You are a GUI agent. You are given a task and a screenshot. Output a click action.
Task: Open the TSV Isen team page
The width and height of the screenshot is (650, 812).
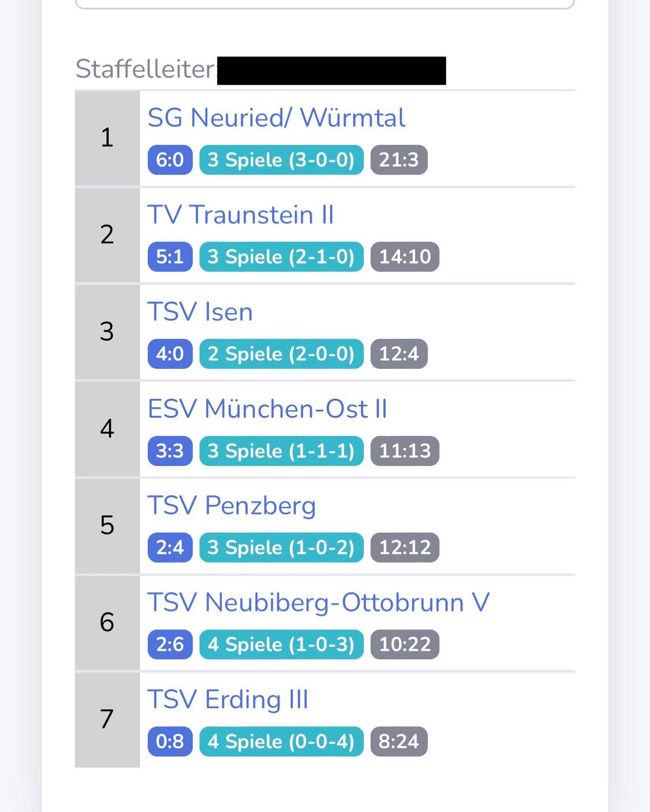coord(200,312)
